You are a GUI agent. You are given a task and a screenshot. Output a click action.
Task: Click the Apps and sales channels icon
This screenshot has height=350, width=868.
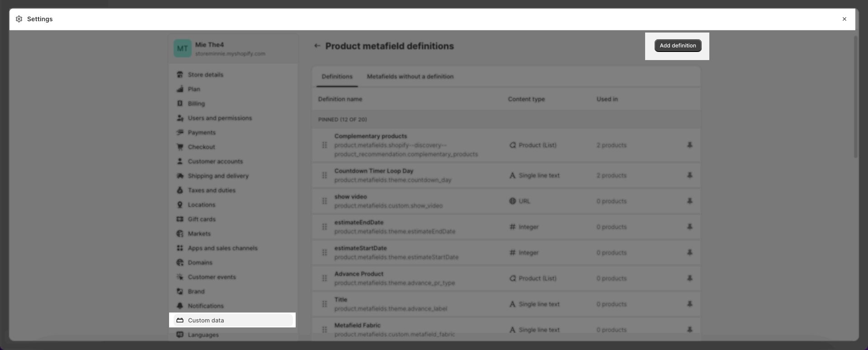[x=180, y=248]
